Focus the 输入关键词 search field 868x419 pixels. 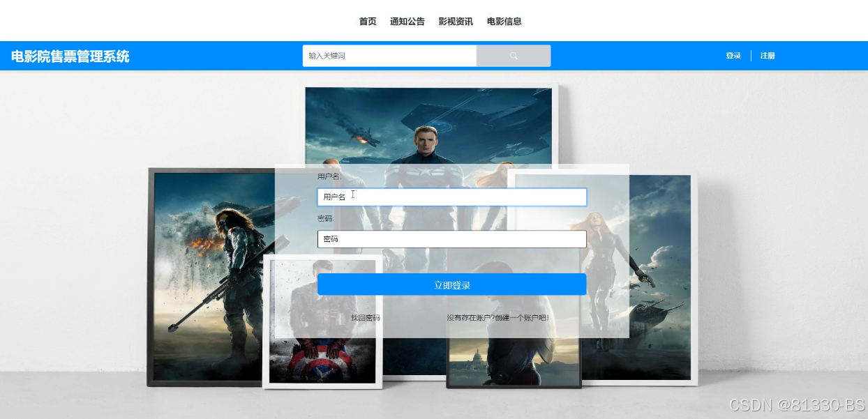click(390, 56)
